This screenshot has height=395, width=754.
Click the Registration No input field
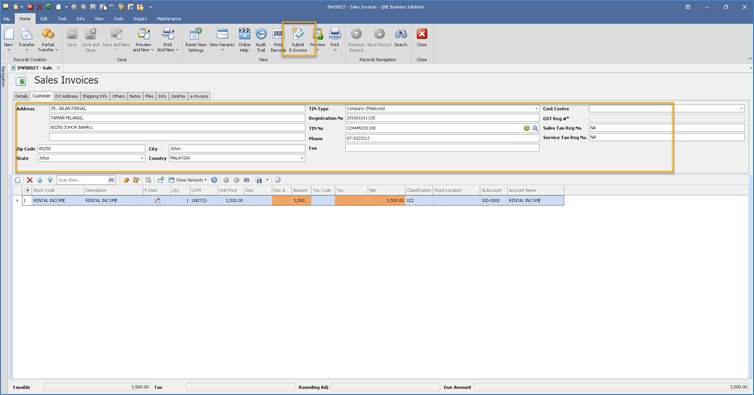[x=442, y=118]
